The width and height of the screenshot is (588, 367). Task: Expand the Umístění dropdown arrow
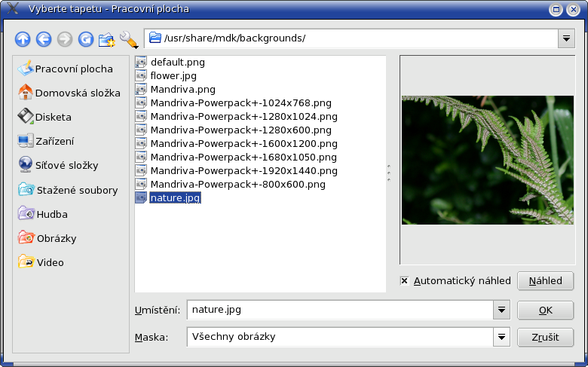[x=501, y=310]
